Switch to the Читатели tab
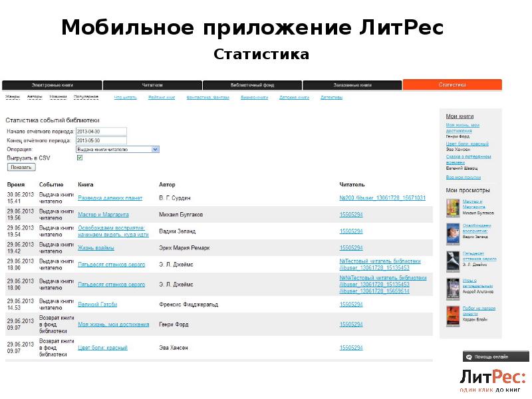This screenshot has width=532, height=399. tap(152, 85)
